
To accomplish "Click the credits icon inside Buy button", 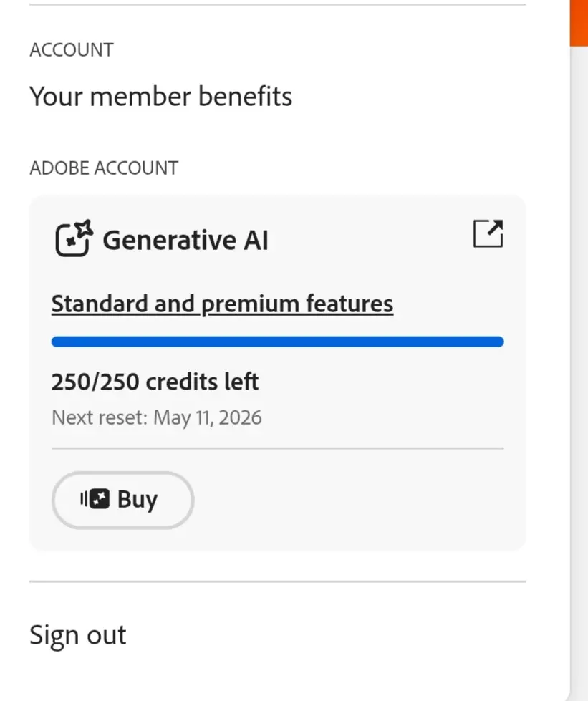I will 95,498.
